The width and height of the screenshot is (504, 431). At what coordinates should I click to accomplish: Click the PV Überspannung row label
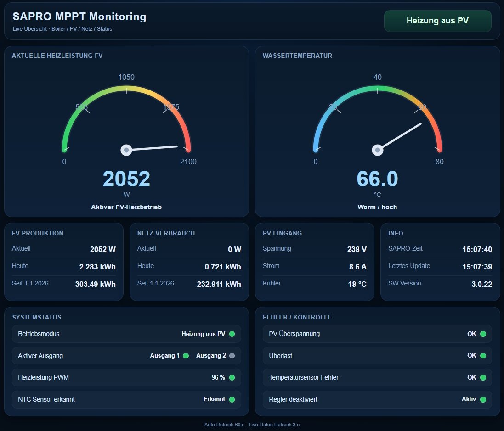coord(294,334)
